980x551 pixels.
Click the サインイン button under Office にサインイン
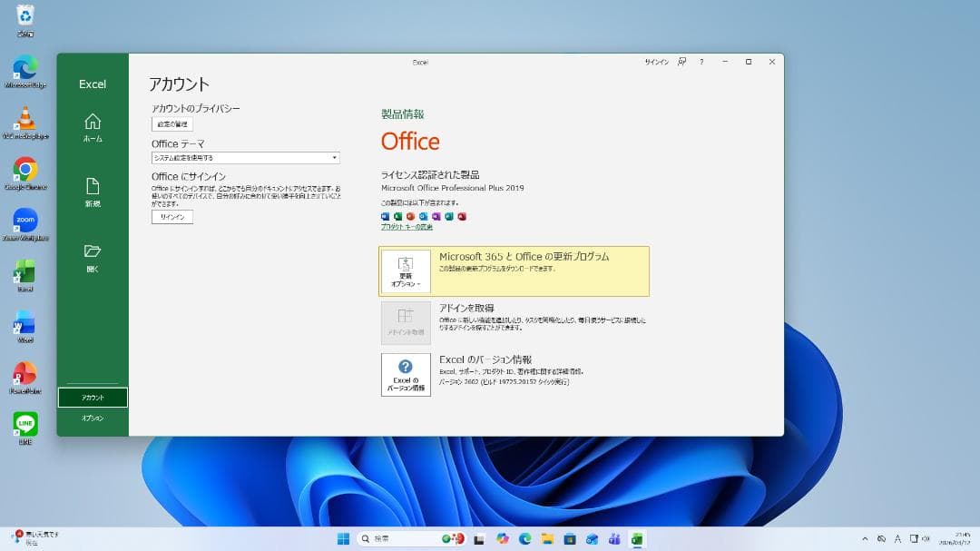(171, 216)
